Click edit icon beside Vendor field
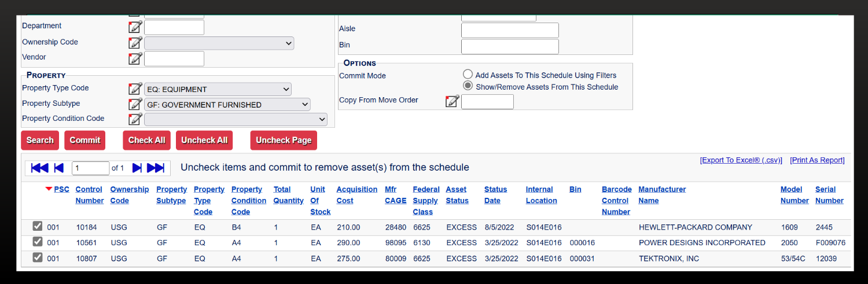 click(x=135, y=58)
